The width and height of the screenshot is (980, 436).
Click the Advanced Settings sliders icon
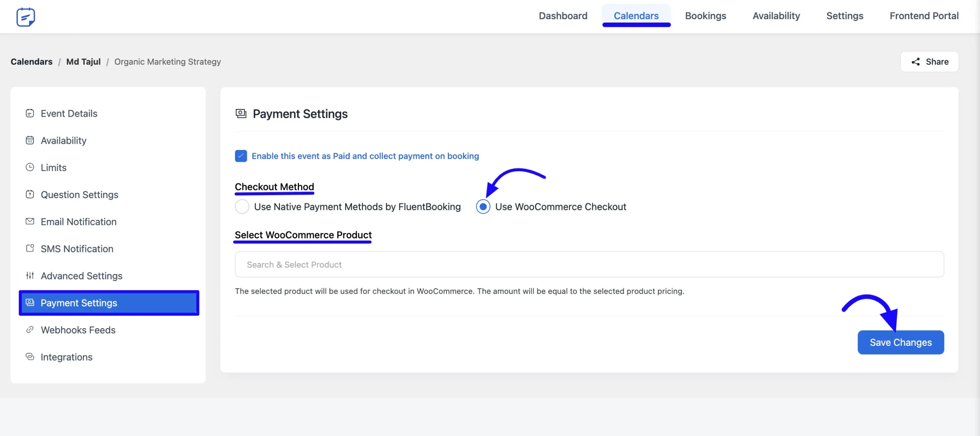[30, 275]
